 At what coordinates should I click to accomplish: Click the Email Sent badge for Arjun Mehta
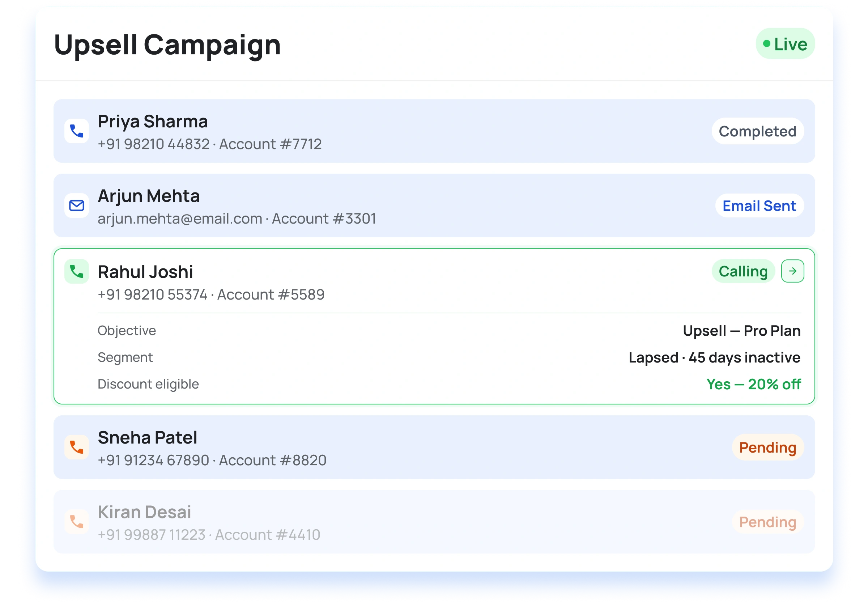click(759, 206)
